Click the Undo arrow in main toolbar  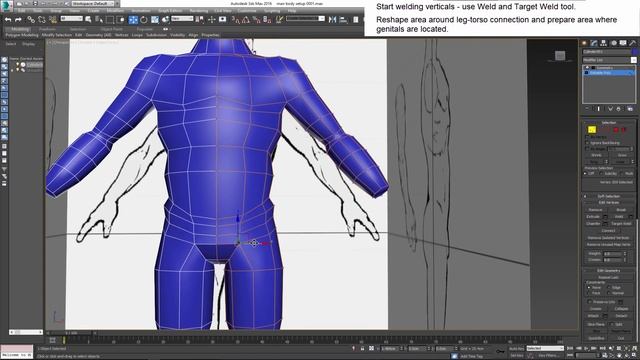(8, 19)
